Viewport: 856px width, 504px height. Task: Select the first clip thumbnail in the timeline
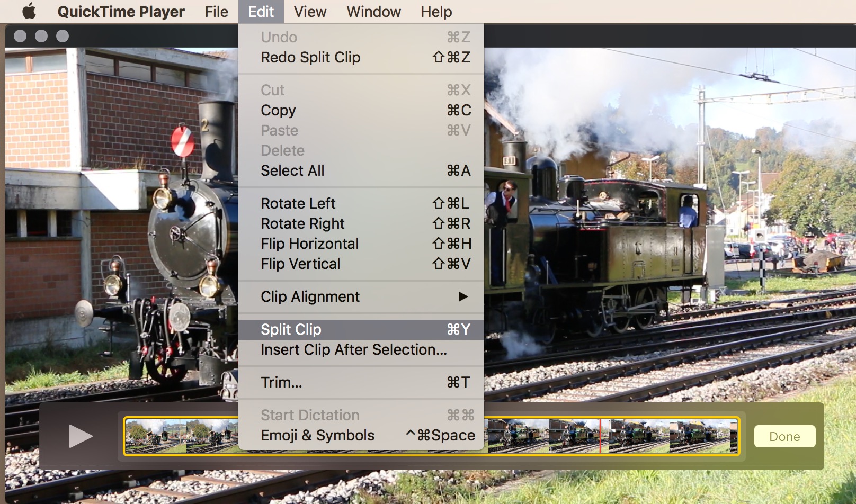point(155,436)
